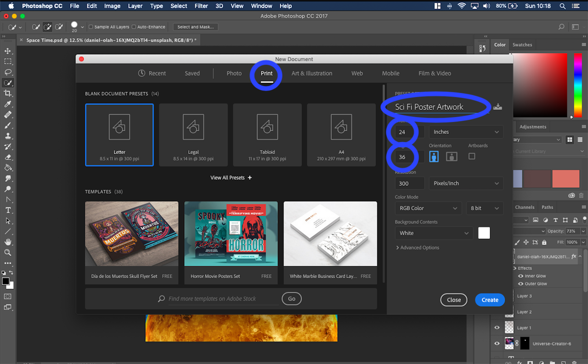Select the Path Selection tool
The height and width of the screenshot is (364, 588).
[x=8, y=221]
